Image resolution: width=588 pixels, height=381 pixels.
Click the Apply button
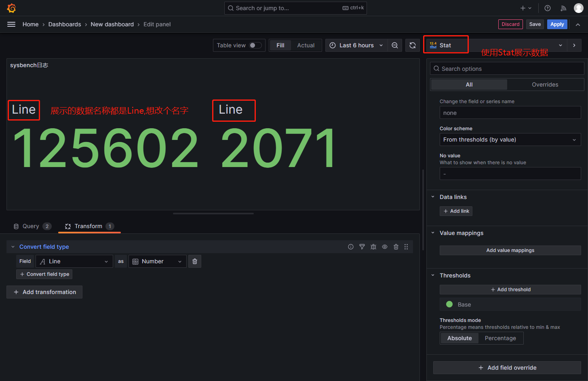(557, 24)
